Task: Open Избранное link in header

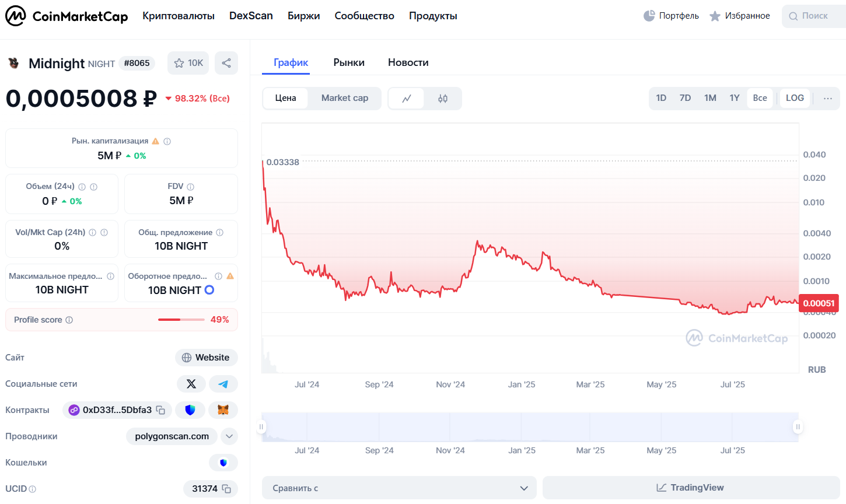Action: click(x=747, y=16)
